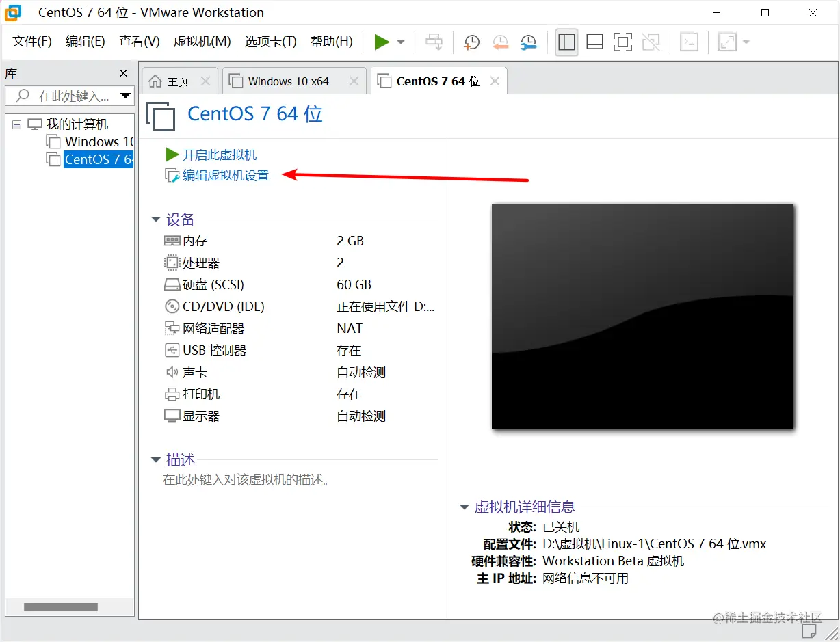The width and height of the screenshot is (840, 642).
Task: Click the description text field 在此处键入对该虚拟机的描述
Action: tap(246, 480)
